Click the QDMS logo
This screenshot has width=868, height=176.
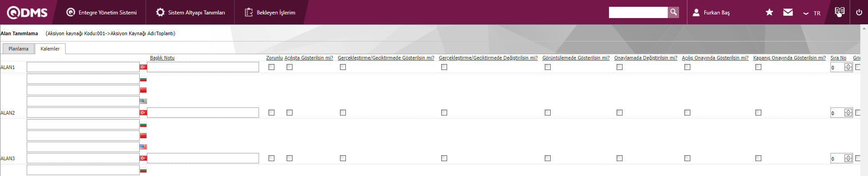click(x=27, y=13)
